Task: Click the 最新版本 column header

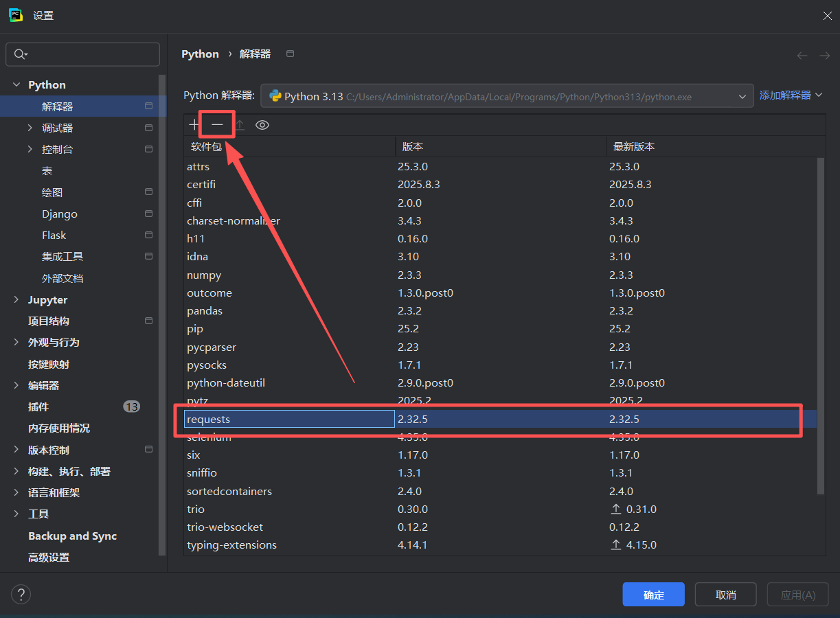Action: click(716, 146)
